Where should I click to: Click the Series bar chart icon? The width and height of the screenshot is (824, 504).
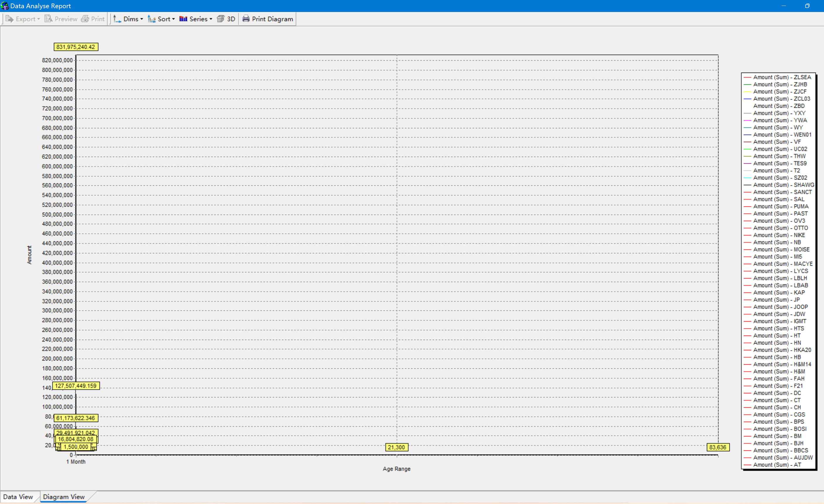coord(183,19)
